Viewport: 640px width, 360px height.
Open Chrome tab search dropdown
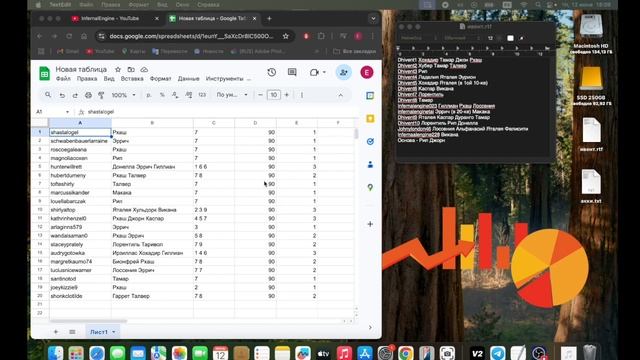[373, 18]
